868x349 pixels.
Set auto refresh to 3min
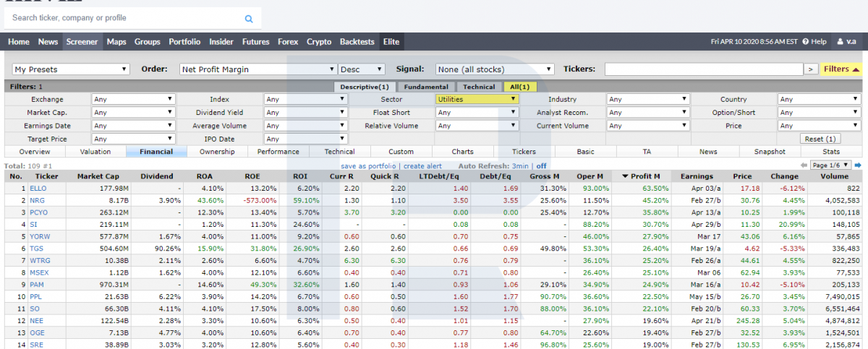[x=520, y=165]
